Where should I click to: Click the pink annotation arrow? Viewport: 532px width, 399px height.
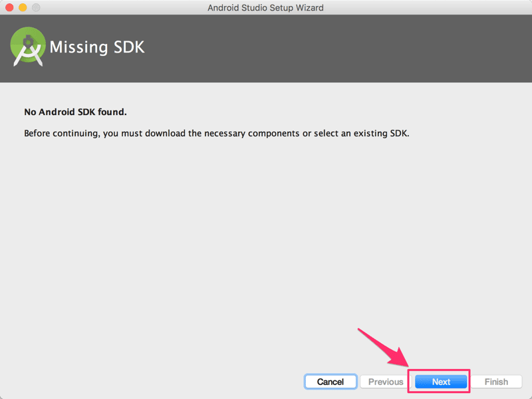pos(384,347)
